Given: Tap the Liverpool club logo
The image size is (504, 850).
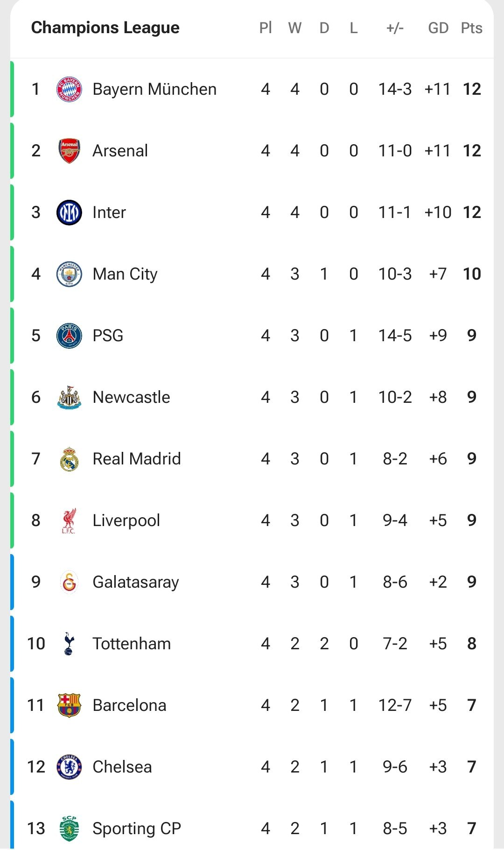Looking at the screenshot, I should pyautogui.click(x=69, y=520).
